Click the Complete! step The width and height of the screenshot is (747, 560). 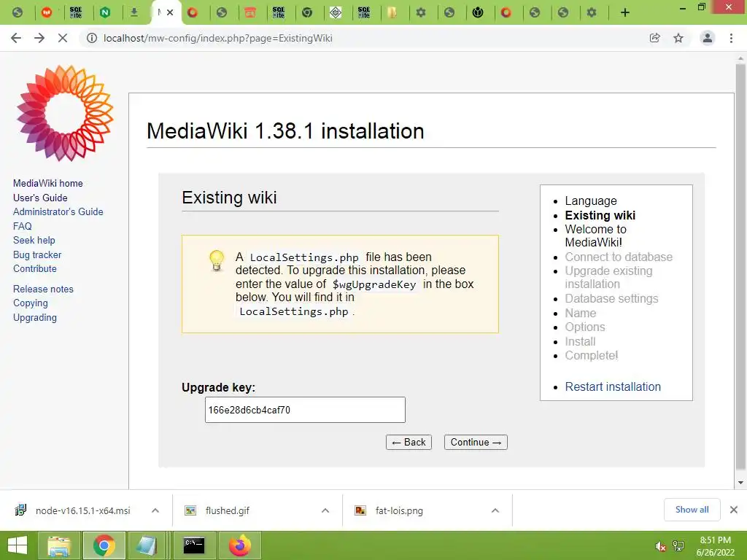pyautogui.click(x=591, y=356)
